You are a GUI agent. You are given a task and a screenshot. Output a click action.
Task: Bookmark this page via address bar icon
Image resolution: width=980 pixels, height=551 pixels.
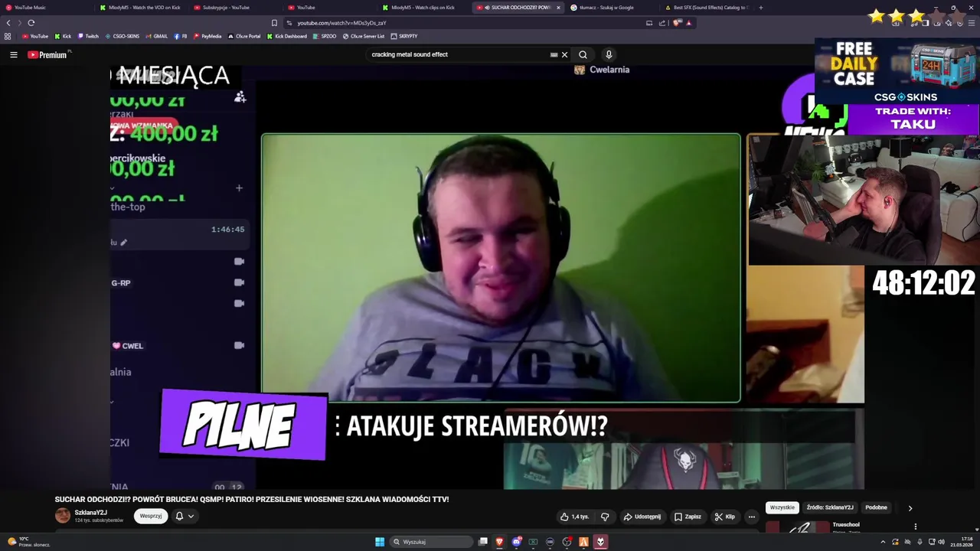(274, 23)
